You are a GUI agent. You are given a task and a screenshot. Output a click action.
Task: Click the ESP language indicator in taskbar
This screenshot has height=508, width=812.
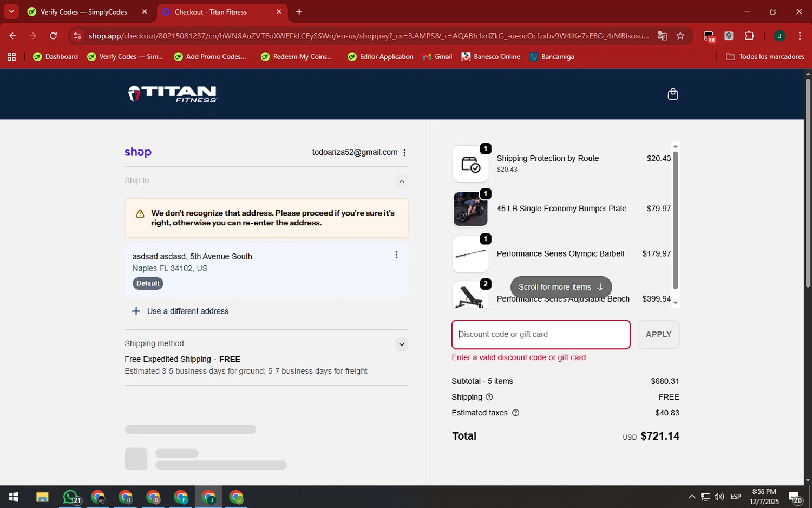point(735,497)
